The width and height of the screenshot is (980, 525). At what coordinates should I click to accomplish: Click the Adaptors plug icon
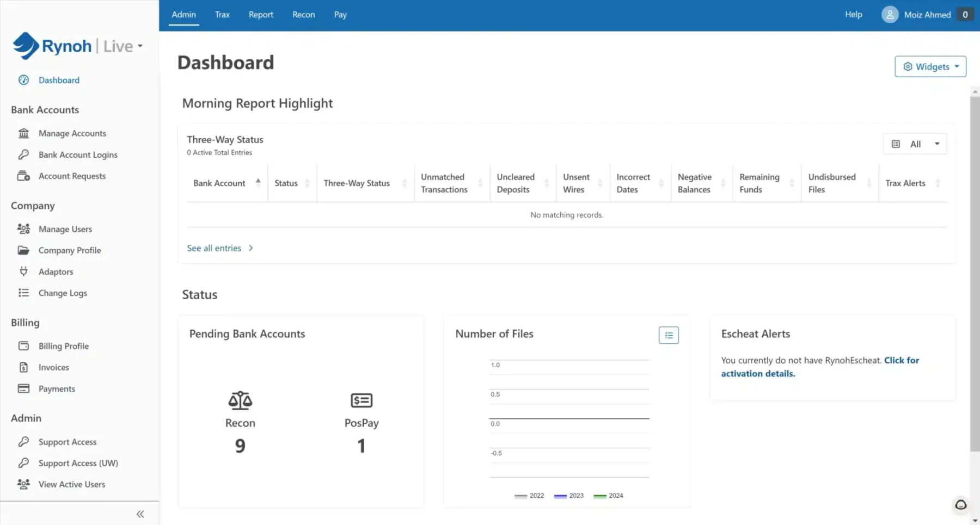tap(23, 271)
